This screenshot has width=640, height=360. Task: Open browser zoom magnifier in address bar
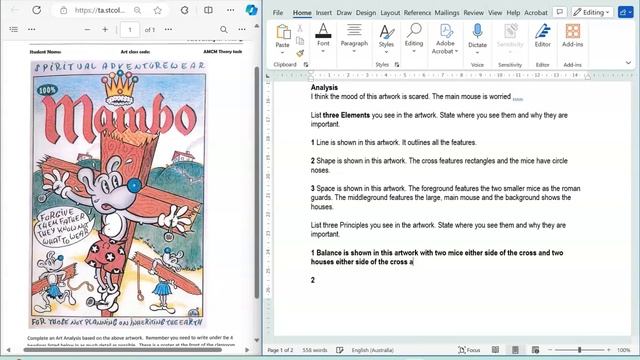pos(138,11)
